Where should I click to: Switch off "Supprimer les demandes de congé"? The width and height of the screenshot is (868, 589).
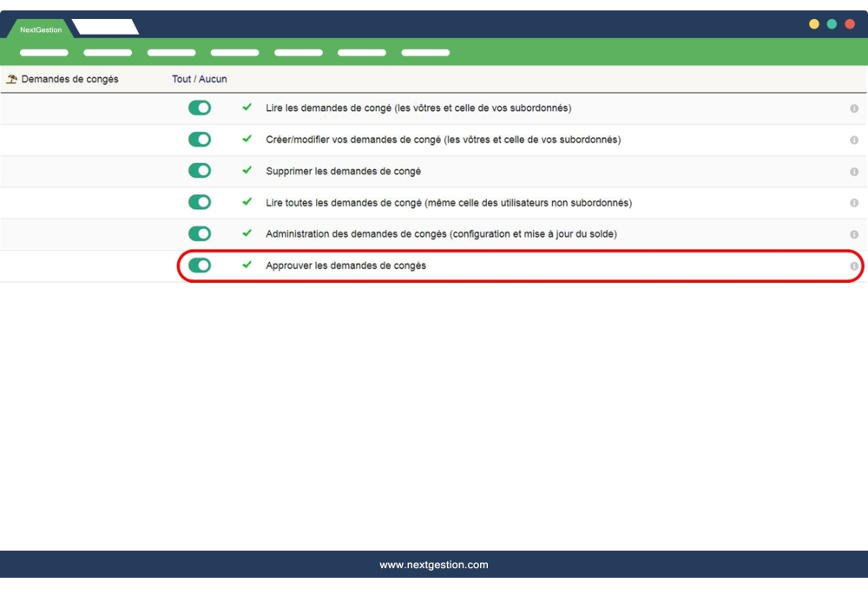click(x=199, y=171)
